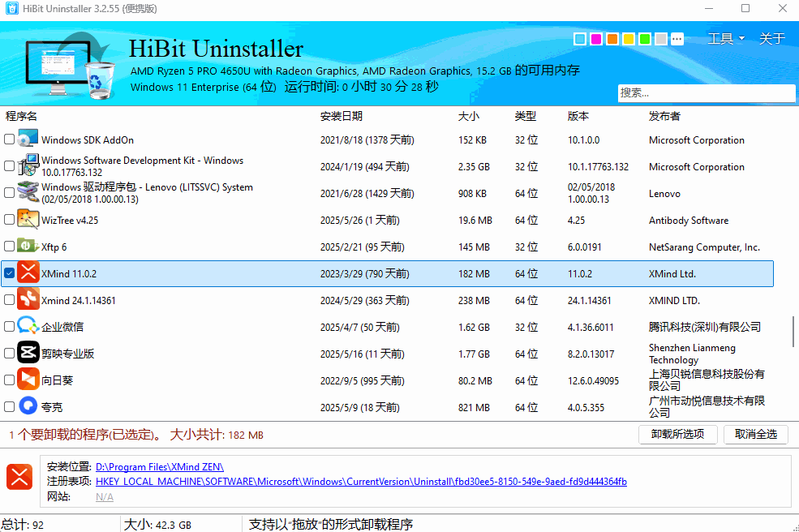Sort by 安装日期 column header

341,116
